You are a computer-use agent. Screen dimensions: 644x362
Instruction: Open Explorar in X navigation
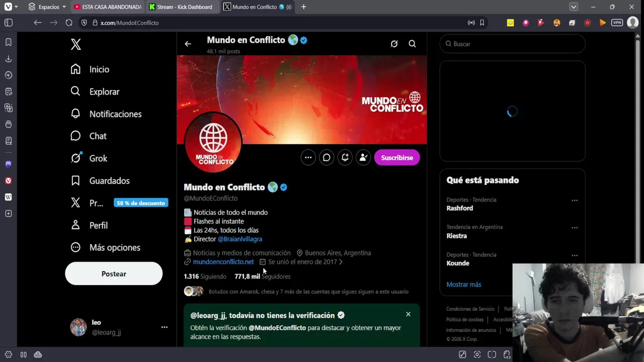click(95, 92)
